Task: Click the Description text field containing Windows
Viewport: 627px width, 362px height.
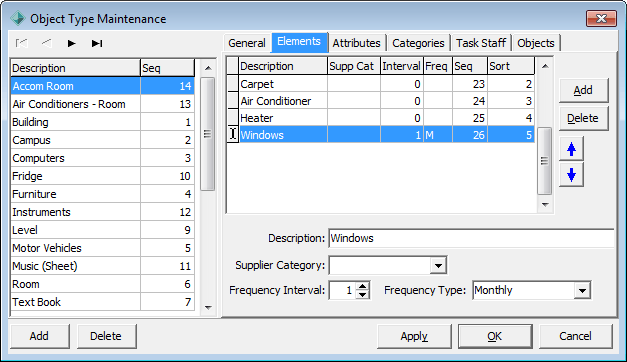Action: [x=471, y=238]
